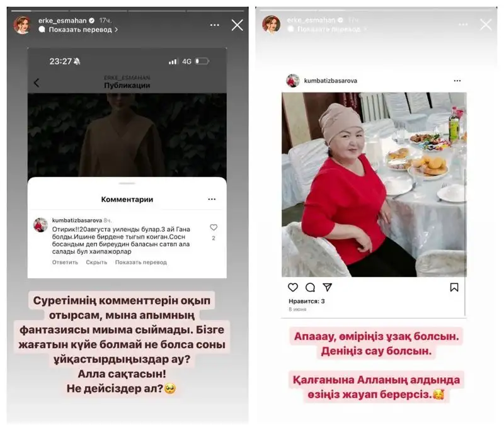This screenshot has width=504, height=430.
Task: Share the post using paper plane icon
Action: tap(327, 287)
